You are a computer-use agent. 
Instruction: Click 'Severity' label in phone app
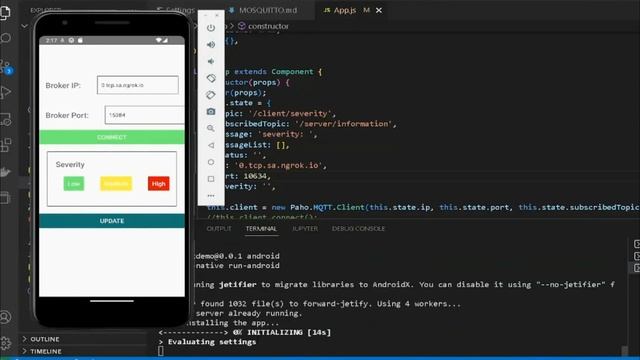click(70, 164)
